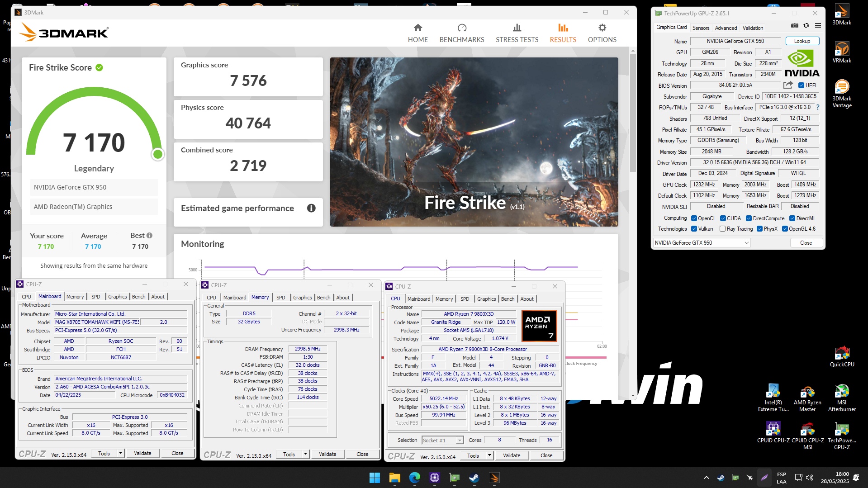Refresh GPU-Z data with the refresh icon
Viewport: 868px width, 488px height.
click(806, 26)
